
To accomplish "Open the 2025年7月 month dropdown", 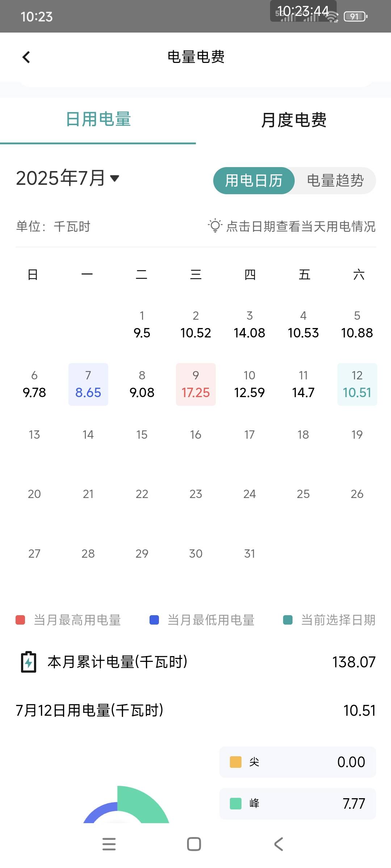I will (68, 178).
